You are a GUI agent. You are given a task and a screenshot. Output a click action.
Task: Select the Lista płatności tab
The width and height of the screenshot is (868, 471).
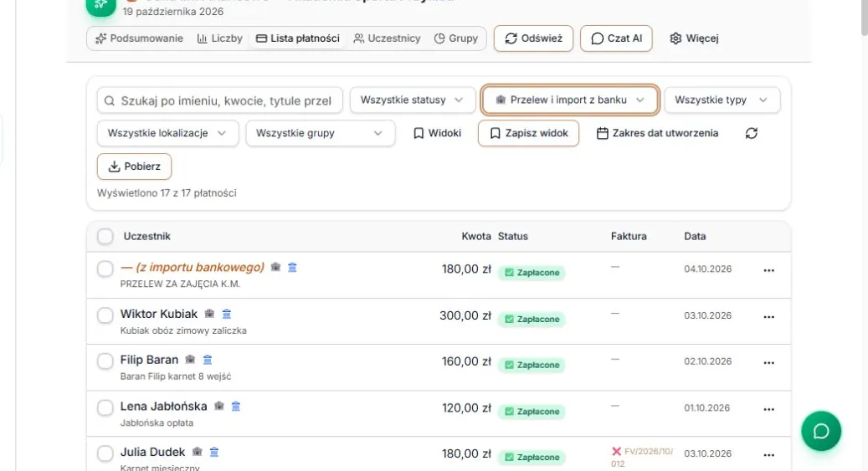[298, 38]
